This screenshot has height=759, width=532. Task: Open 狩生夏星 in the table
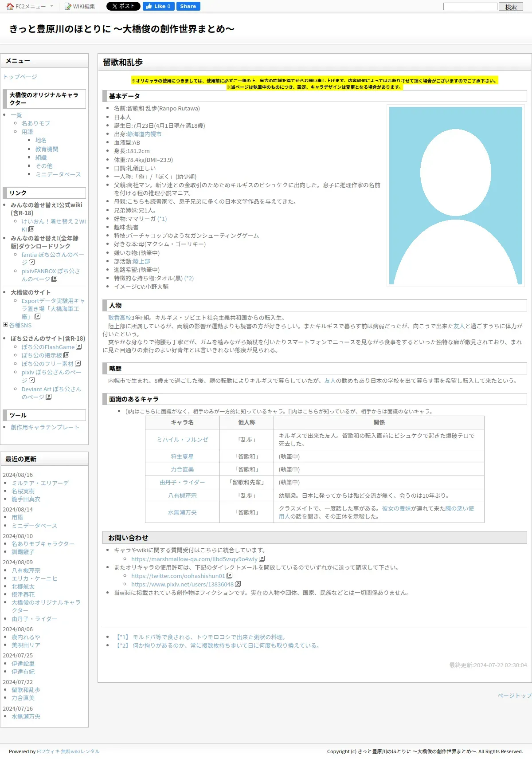click(x=182, y=456)
